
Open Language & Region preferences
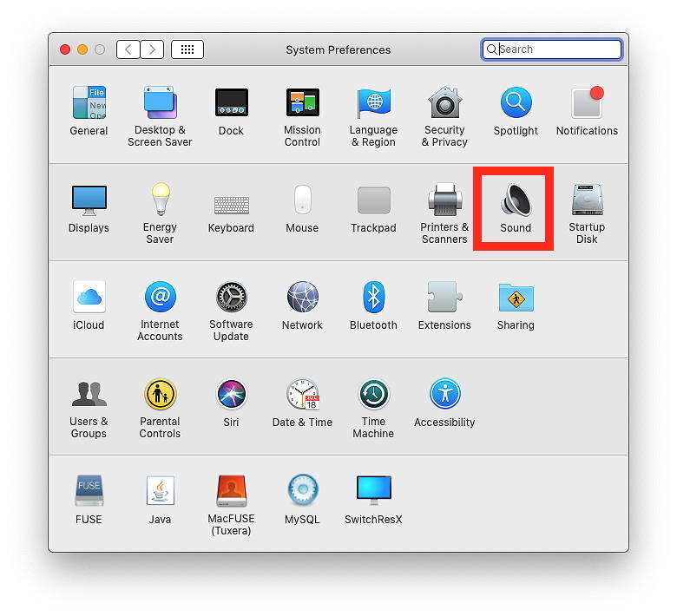click(x=373, y=116)
